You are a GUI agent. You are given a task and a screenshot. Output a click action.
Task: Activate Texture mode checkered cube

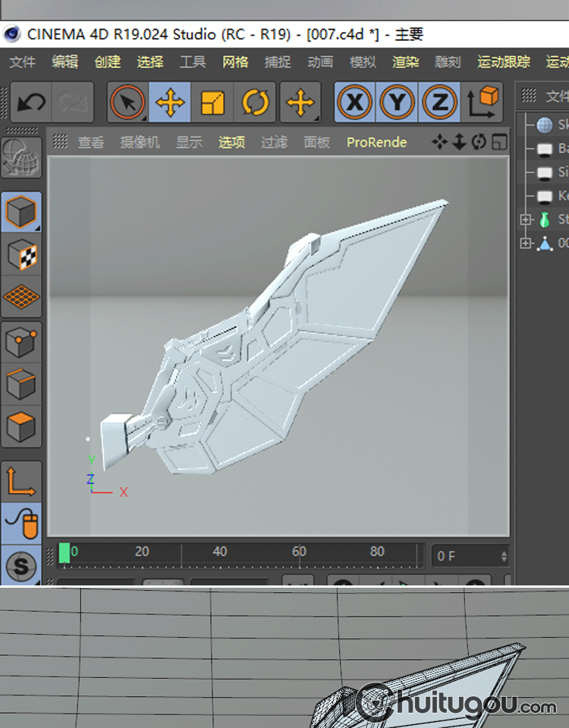21,254
